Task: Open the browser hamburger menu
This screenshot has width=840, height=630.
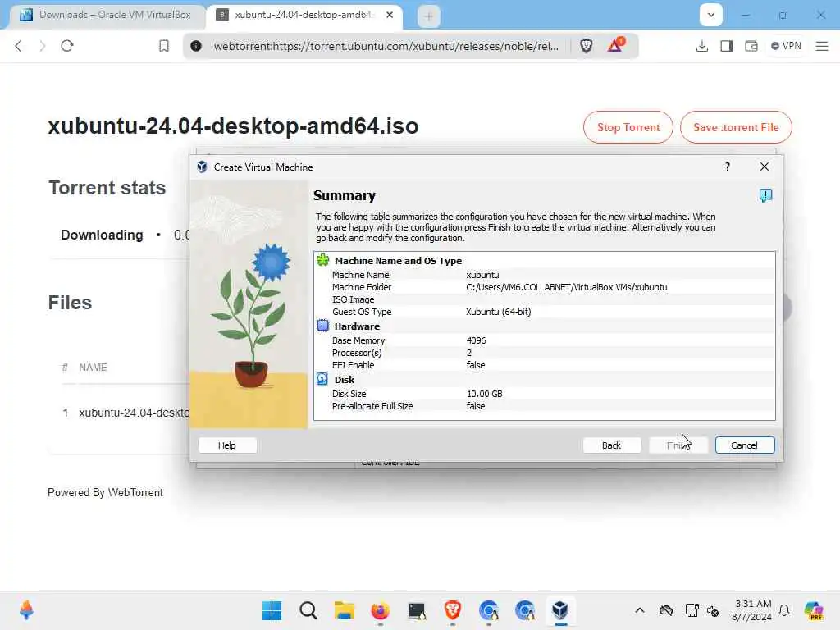Action: tap(822, 46)
